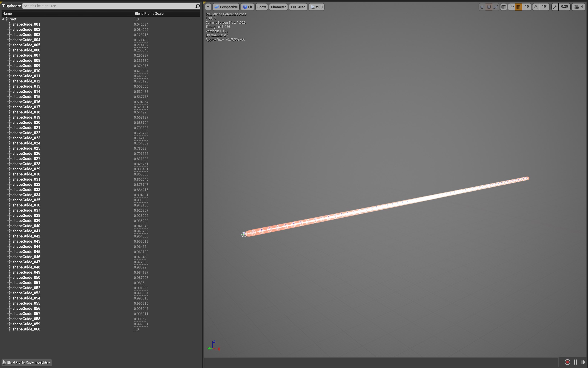Select the Translate mode gizmo icon

point(482,7)
